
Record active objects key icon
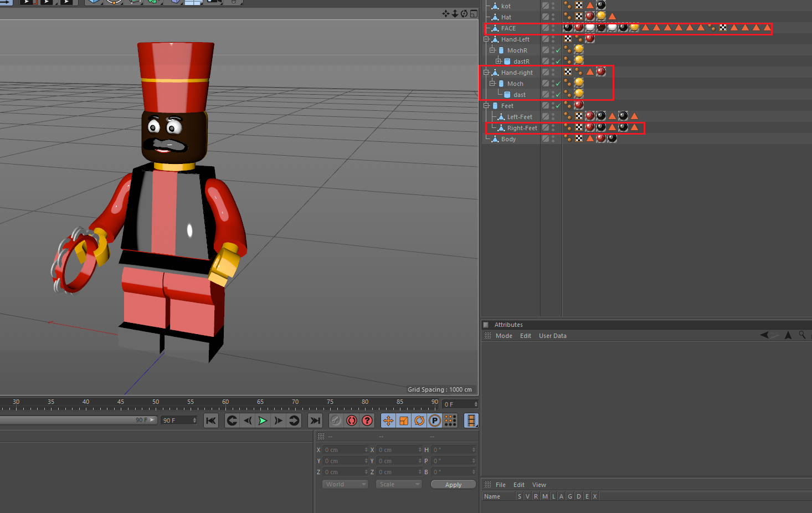[x=336, y=420]
